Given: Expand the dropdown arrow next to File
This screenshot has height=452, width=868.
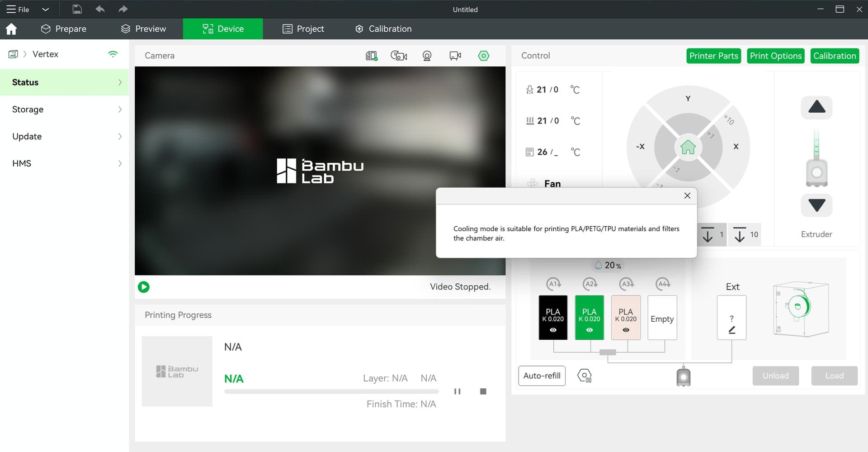Looking at the screenshot, I should point(45,9).
